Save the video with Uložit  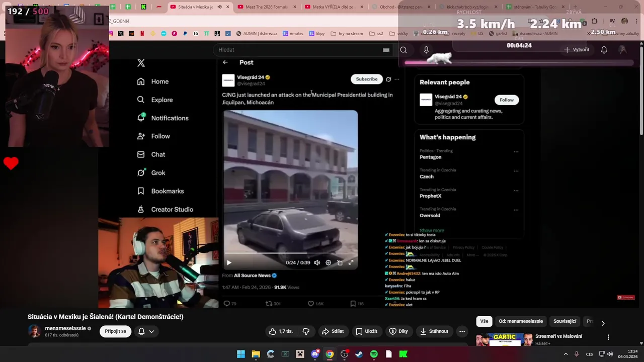tap(366, 331)
